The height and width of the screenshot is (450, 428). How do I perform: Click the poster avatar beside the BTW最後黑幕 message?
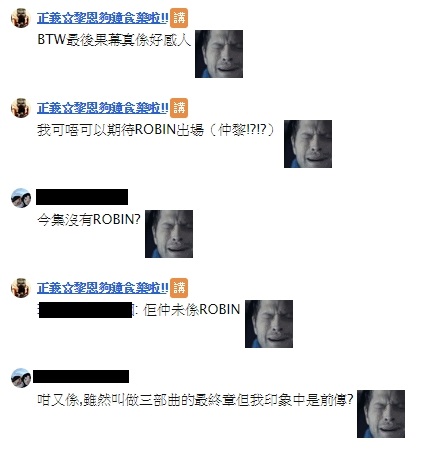(21, 18)
